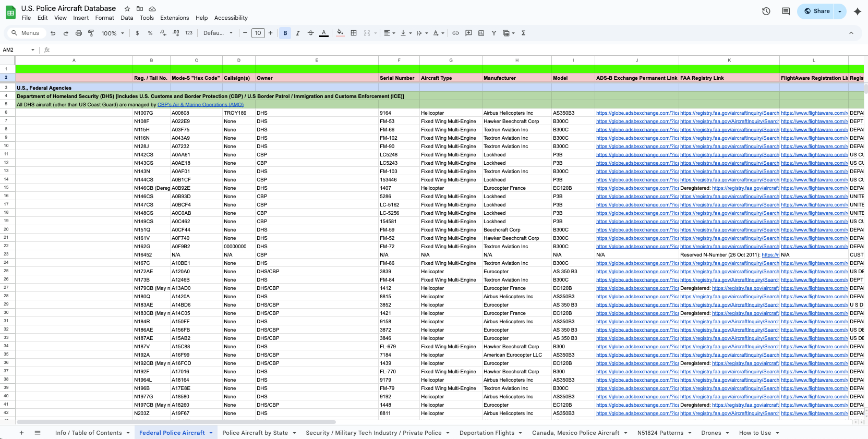The image size is (868, 439).
Task: Open ADS-B Exchange link for N1007G row
Action: click(x=637, y=113)
